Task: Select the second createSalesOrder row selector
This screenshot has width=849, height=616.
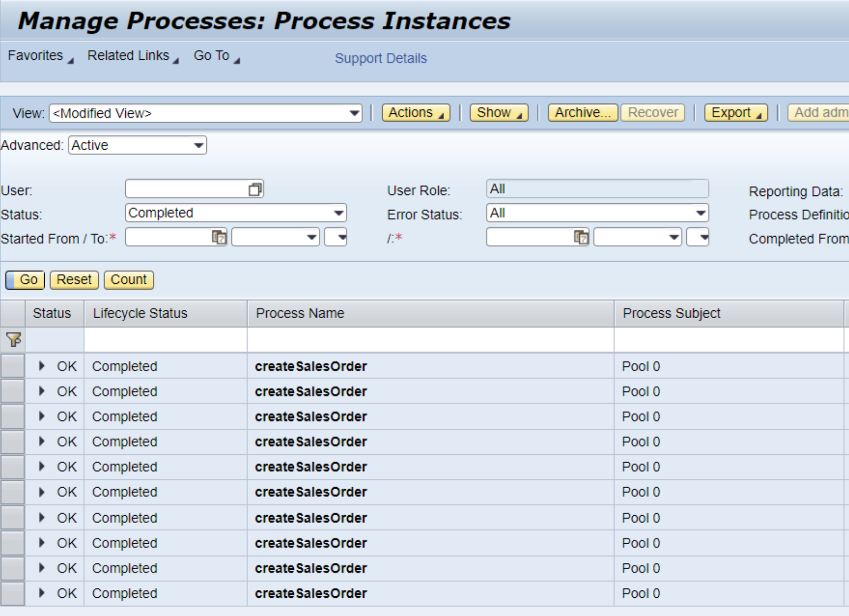Action: tap(12, 391)
